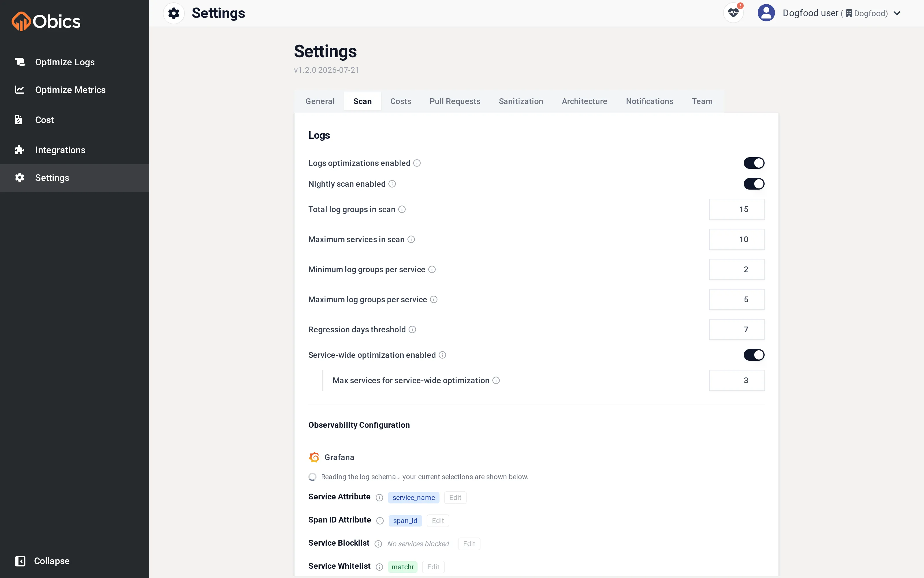924x578 pixels.
Task: Select the Scan tab
Action: (x=362, y=101)
